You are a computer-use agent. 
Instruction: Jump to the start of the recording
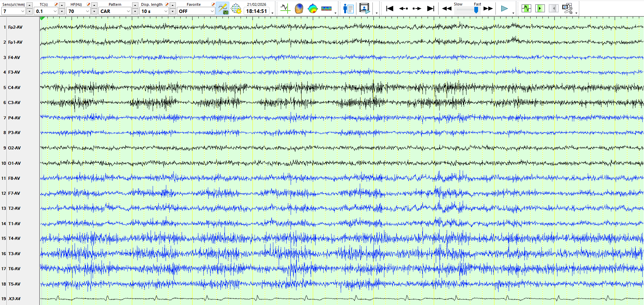click(390, 9)
